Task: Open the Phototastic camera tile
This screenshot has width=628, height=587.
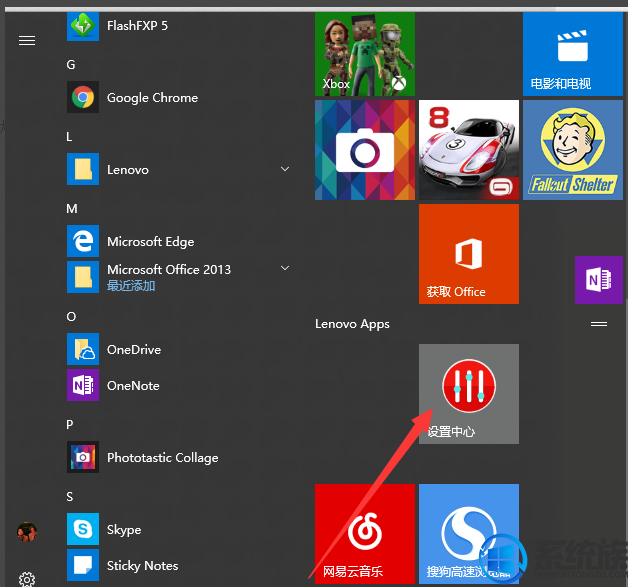Action: coord(365,150)
